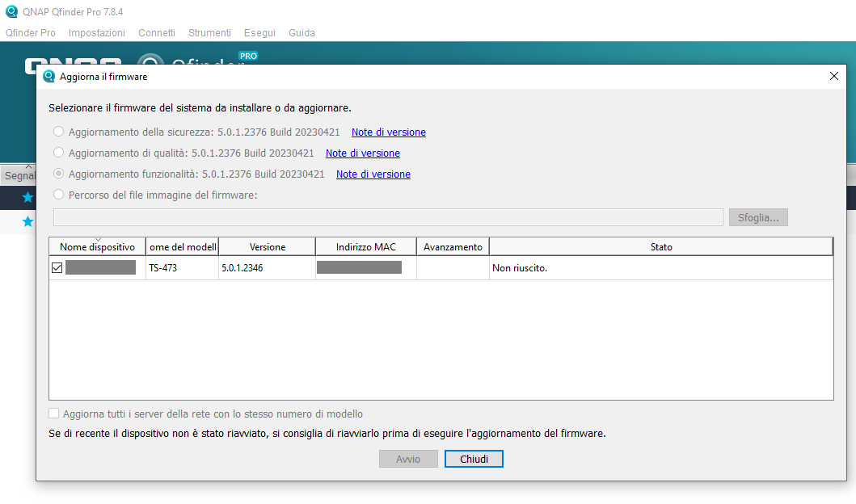Click the upper blue star bookmark icon
This screenshot has width=856, height=504.
27,197
